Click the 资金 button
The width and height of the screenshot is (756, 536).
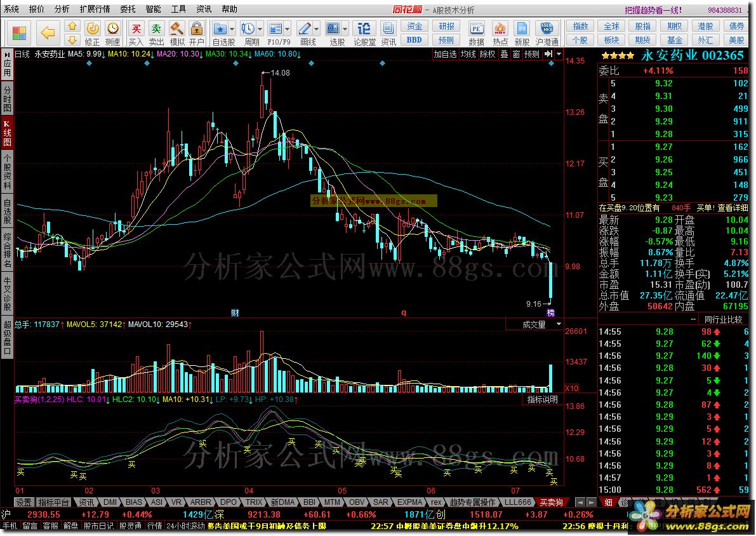pyautogui.click(x=414, y=26)
